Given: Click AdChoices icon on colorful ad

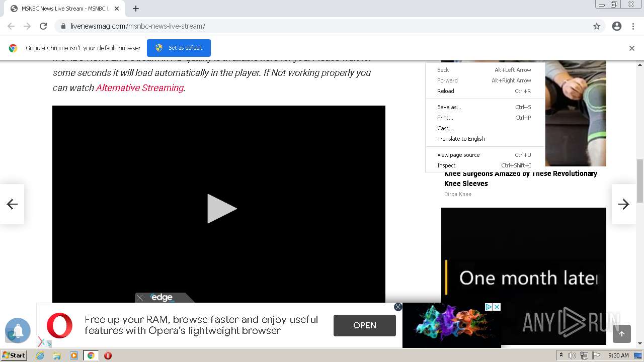Looking at the screenshot, I should coord(489,307).
